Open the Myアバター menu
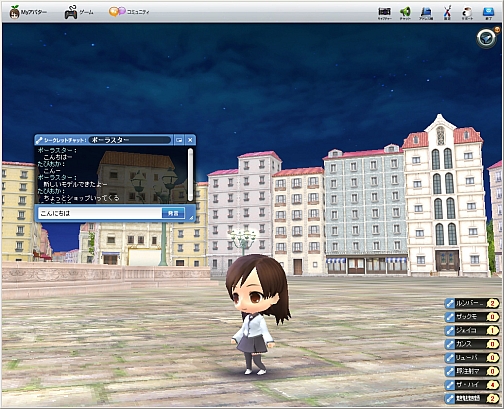This screenshot has height=409, width=504. 28,12
